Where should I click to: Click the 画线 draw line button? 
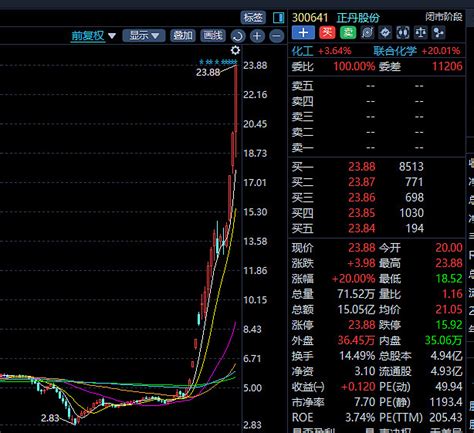pos(213,35)
